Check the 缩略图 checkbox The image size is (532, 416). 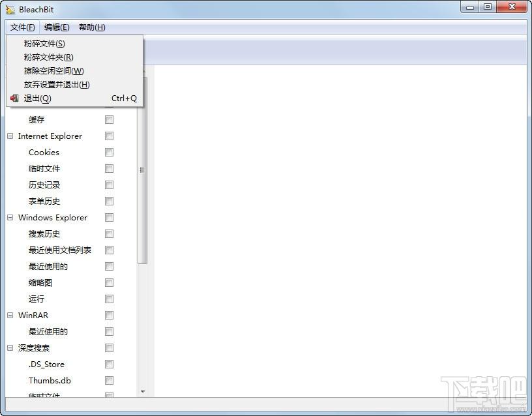click(110, 282)
